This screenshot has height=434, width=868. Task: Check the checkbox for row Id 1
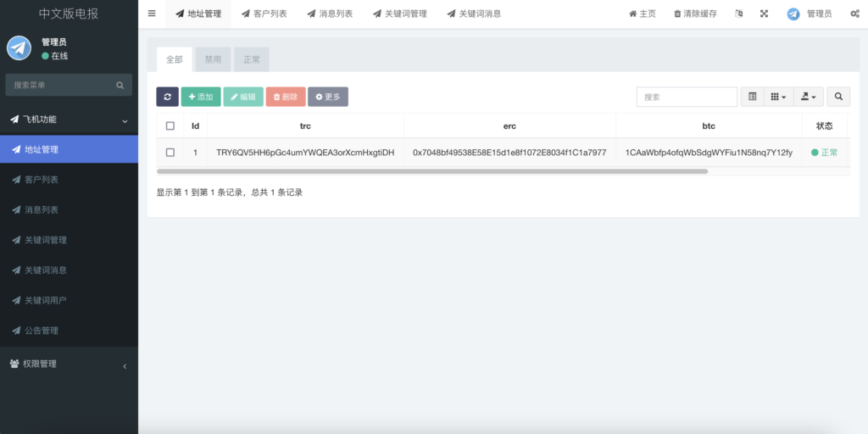(x=170, y=153)
